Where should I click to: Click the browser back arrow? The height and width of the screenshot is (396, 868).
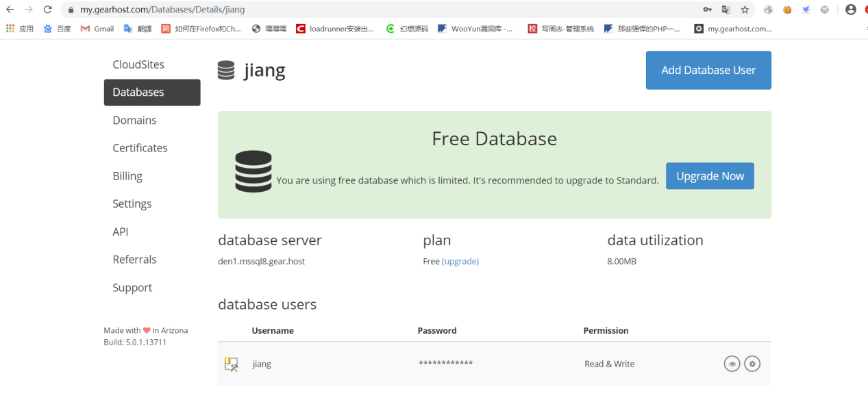tap(10, 10)
